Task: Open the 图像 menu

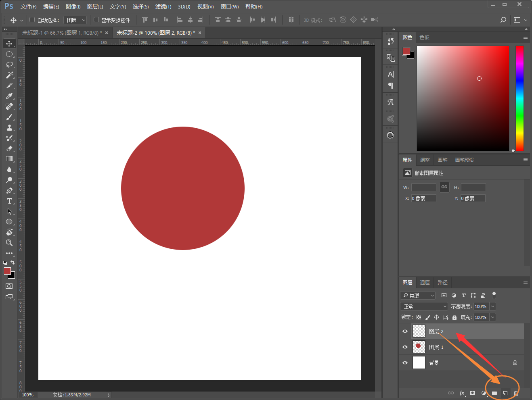Action: coord(73,6)
